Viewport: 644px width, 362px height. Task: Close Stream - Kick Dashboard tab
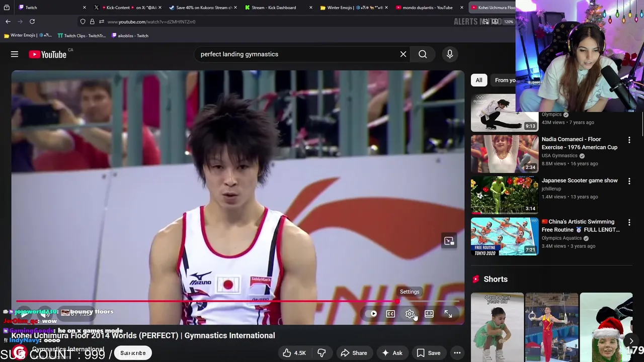pos(310,8)
